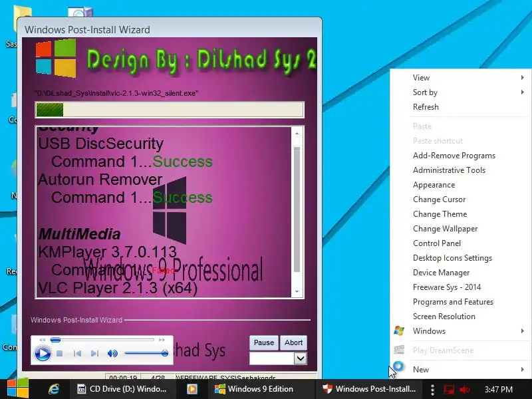
Task: Switch to CD Drive (D:) taskbar window
Action: [x=122, y=389]
